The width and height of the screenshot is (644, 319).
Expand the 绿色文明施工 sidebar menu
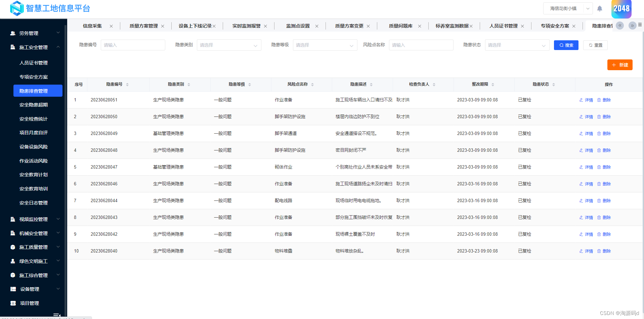click(x=34, y=261)
